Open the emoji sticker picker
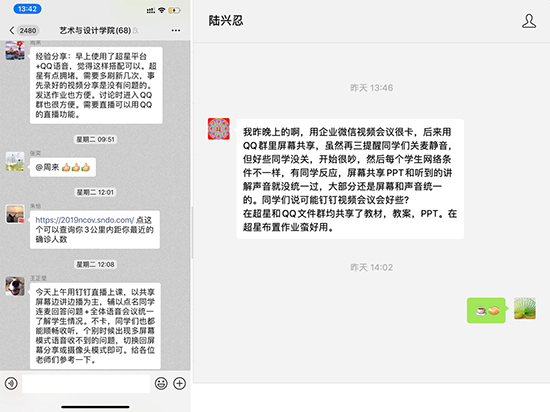The height and width of the screenshot is (412, 550). pos(161,383)
